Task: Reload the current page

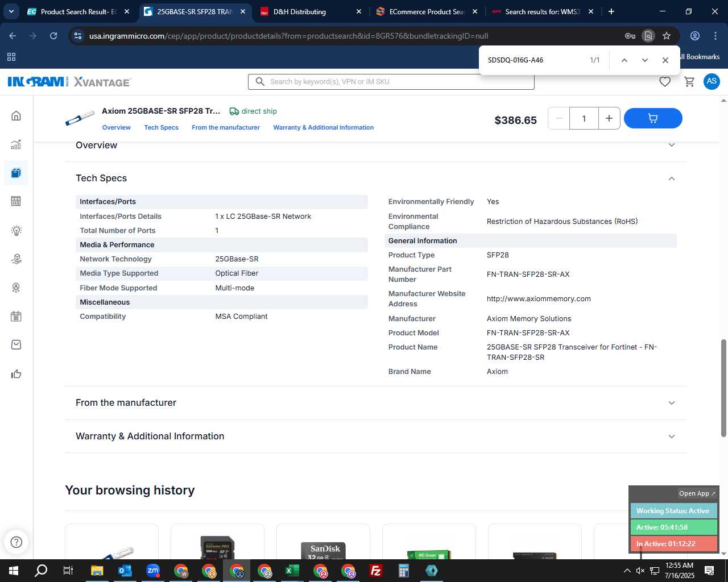Action: click(x=53, y=36)
